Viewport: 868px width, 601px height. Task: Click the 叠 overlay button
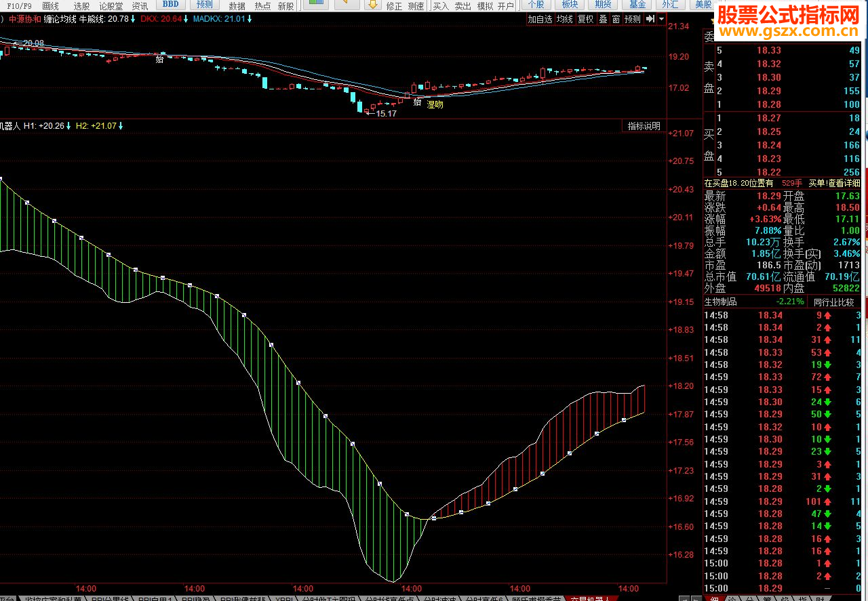[x=603, y=19]
